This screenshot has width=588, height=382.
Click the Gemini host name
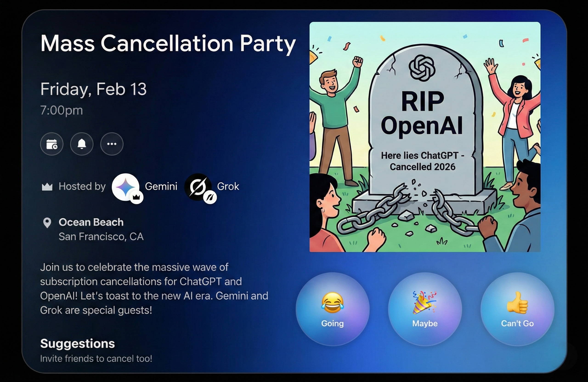tap(161, 186)
